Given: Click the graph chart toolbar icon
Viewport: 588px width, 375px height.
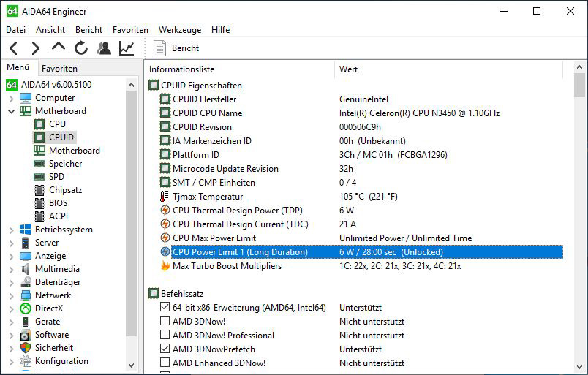Looking at the screenshot, I should 127,48.
